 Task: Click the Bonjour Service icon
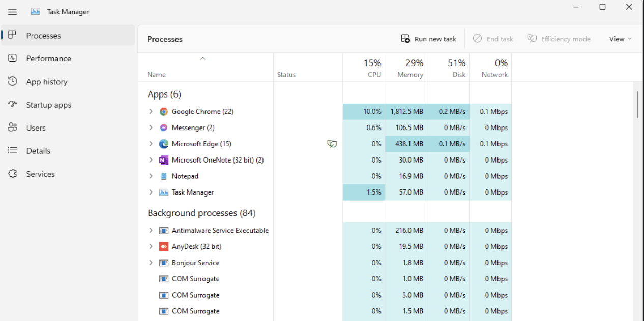[164, 263]
